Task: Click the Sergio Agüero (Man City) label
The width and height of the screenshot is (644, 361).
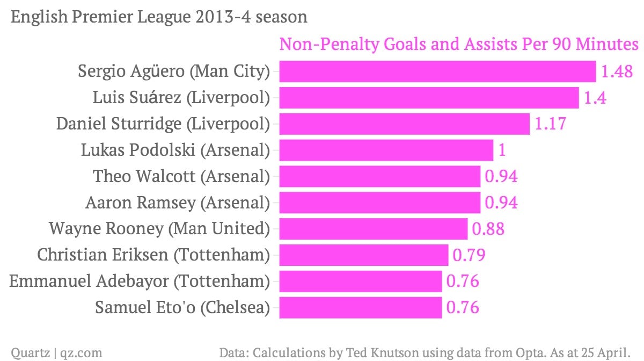Action: click(x=173, y=71)
